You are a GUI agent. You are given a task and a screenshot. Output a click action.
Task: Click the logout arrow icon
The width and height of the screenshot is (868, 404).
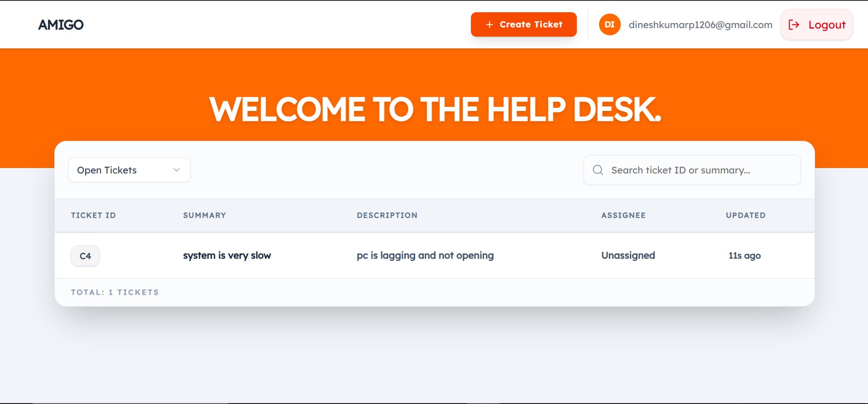(x=794, y=24)
